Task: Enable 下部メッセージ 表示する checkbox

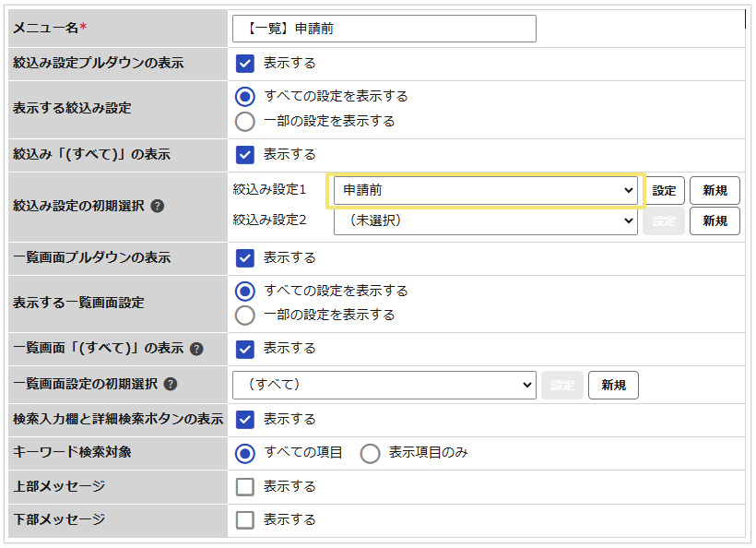Action: click(245, 520)
